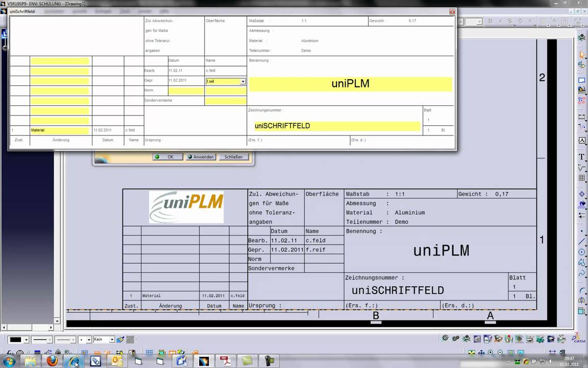Click the workbench icon atop right toolbar

click(582, 37)
